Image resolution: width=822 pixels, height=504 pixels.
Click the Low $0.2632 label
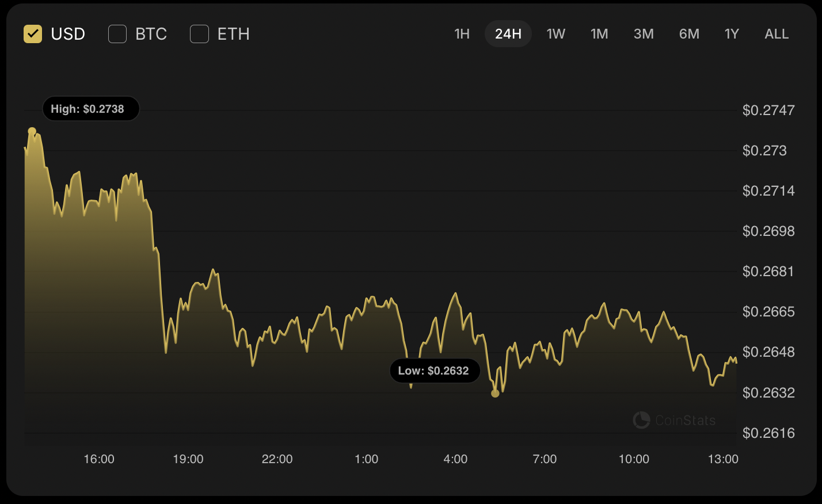coord(435,371)
